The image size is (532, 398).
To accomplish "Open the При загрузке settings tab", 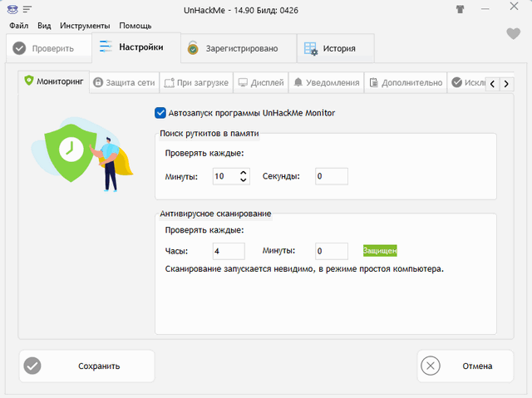I will 195,83.
